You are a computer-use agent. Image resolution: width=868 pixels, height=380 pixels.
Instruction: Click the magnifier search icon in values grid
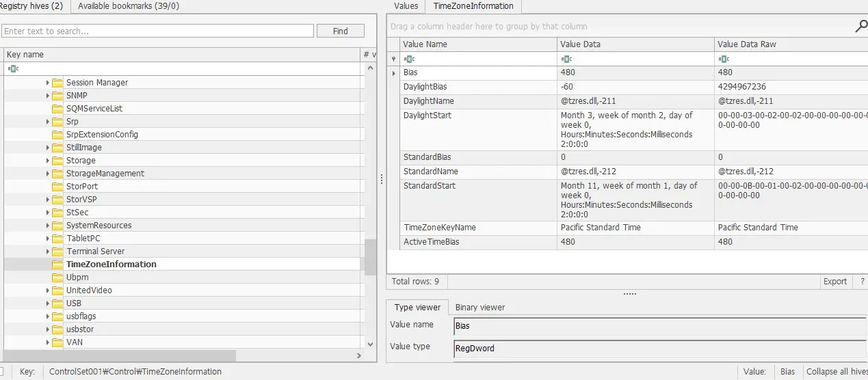click(x=860, y=27)
